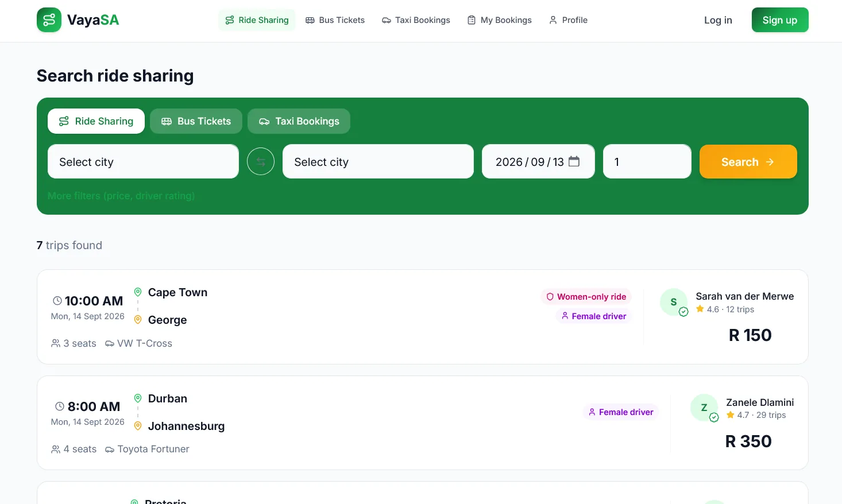This screenshot has width=842, height=504.
Task: Click the VayaSA brand name
Action: 93,20
